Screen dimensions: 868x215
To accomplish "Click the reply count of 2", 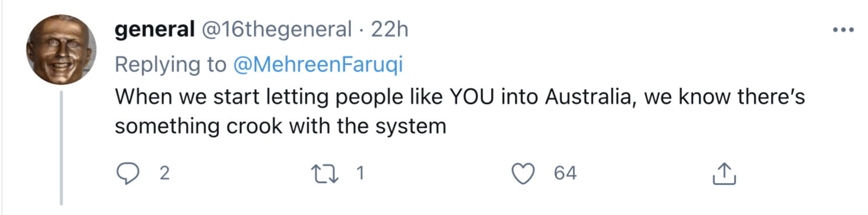I will 164,173.
